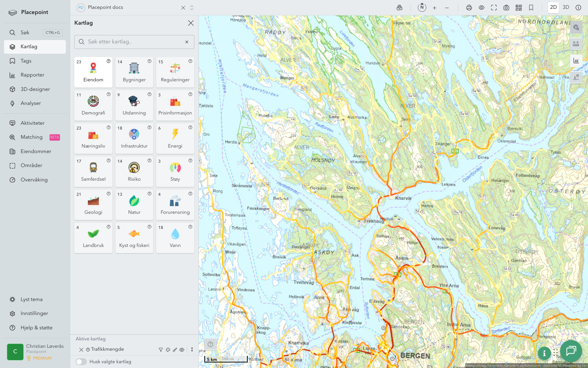Show help for Vann category
Viewport: 588px width, 368px height.
(x=190, y=227)
